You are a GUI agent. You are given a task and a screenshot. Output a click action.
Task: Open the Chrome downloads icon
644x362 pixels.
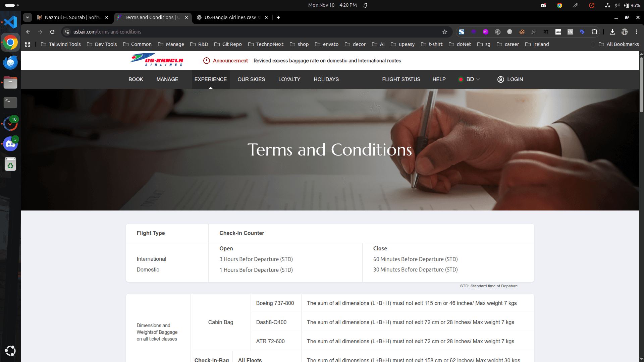click(x=612, y=32)
